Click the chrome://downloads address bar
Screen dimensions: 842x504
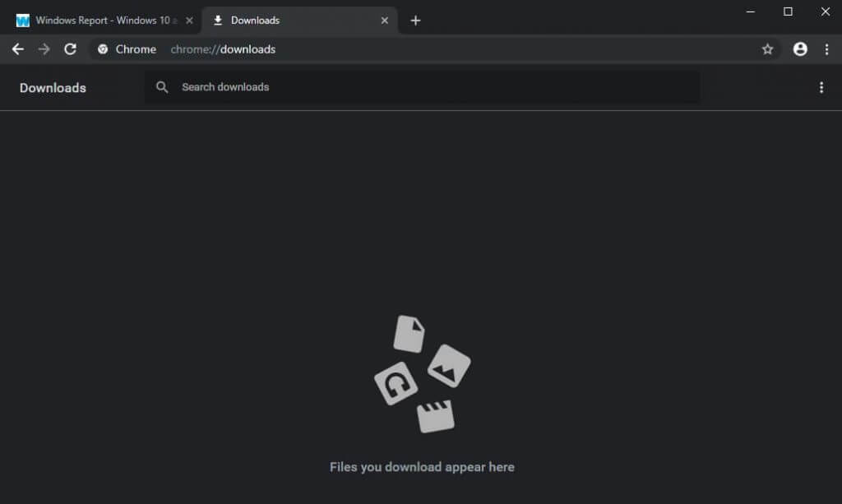(x=434, y=49)
